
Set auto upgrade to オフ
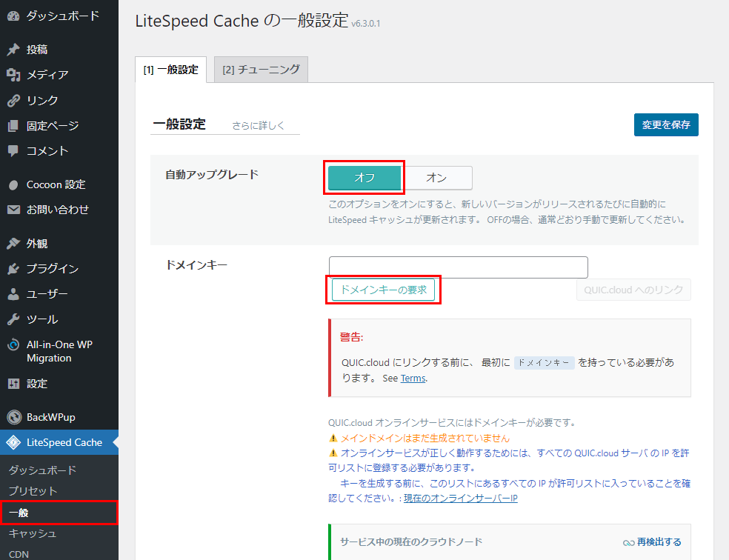(364, 178)
